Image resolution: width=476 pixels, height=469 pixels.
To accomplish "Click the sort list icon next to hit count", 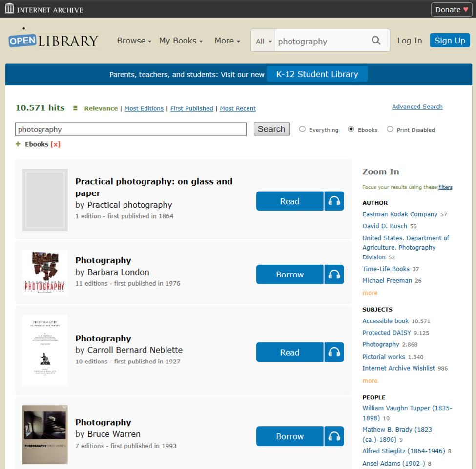I will [75, 108].
